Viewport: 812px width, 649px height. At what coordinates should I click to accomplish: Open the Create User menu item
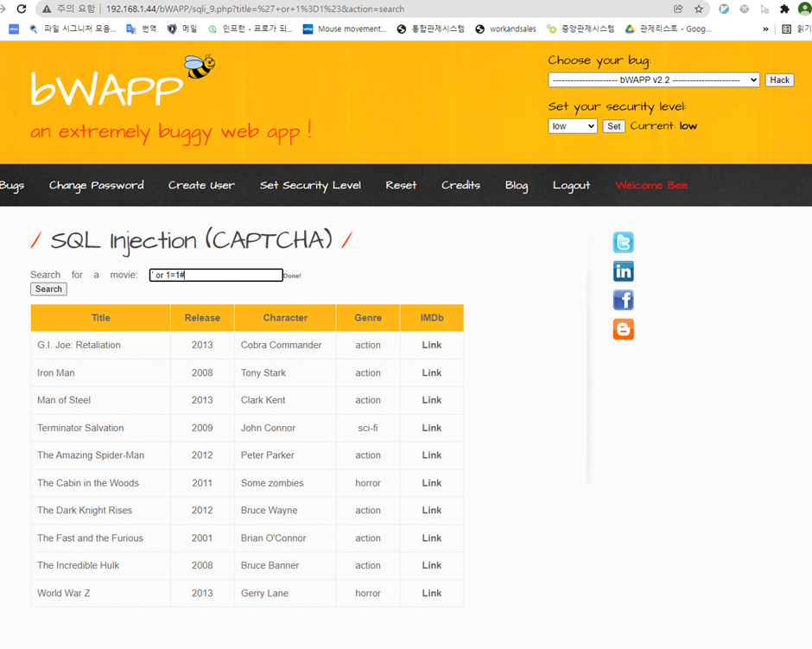pos(201,186)
